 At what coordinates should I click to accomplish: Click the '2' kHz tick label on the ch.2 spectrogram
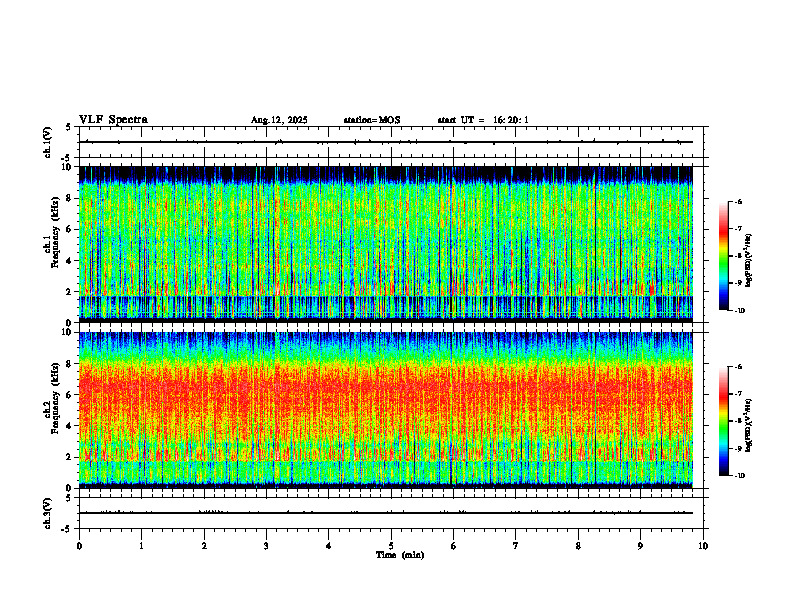click(69, 457)
